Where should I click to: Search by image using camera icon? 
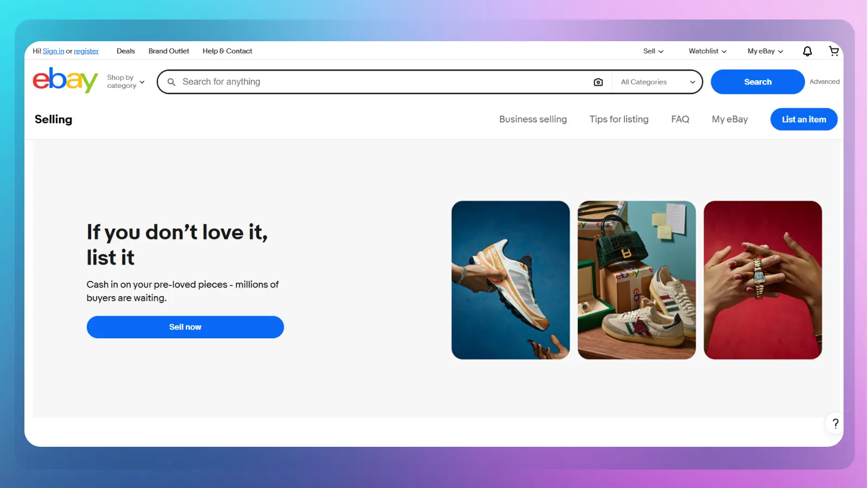click(598, 82)
